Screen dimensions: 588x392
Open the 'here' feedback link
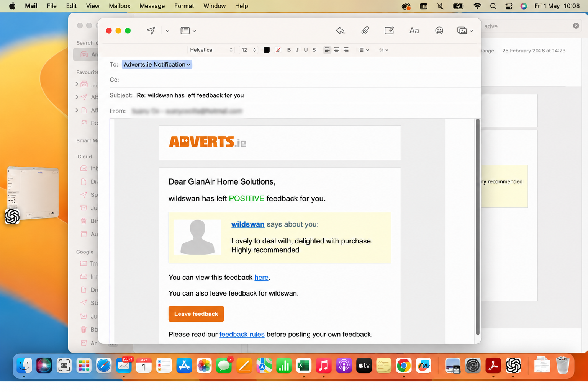(x=261, y=278)
